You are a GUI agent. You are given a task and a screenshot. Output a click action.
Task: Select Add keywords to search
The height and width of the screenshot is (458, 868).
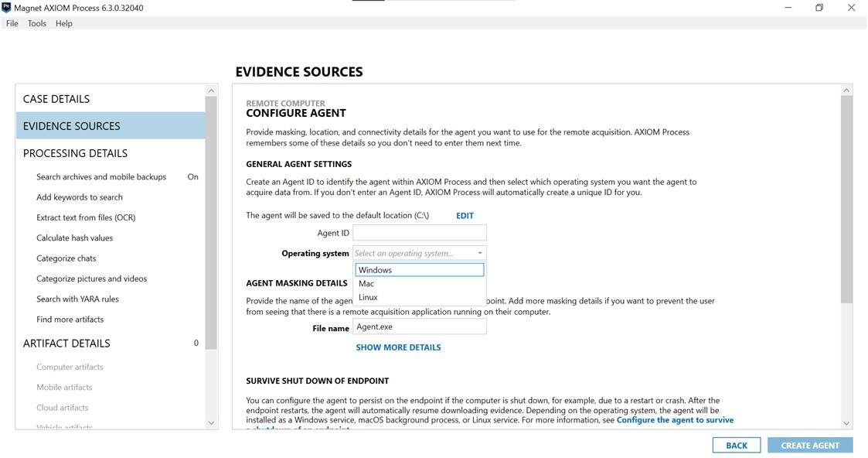(x=80, y=197)
